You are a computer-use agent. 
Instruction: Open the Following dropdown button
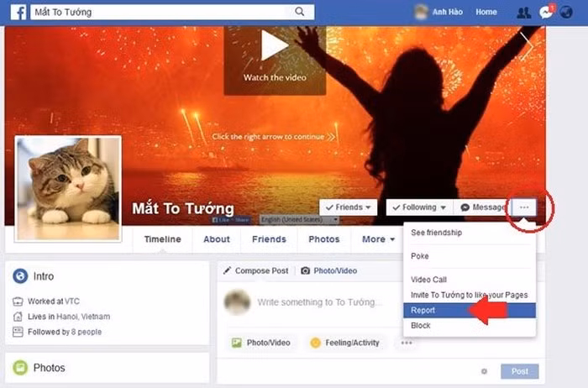click(417, 207)
